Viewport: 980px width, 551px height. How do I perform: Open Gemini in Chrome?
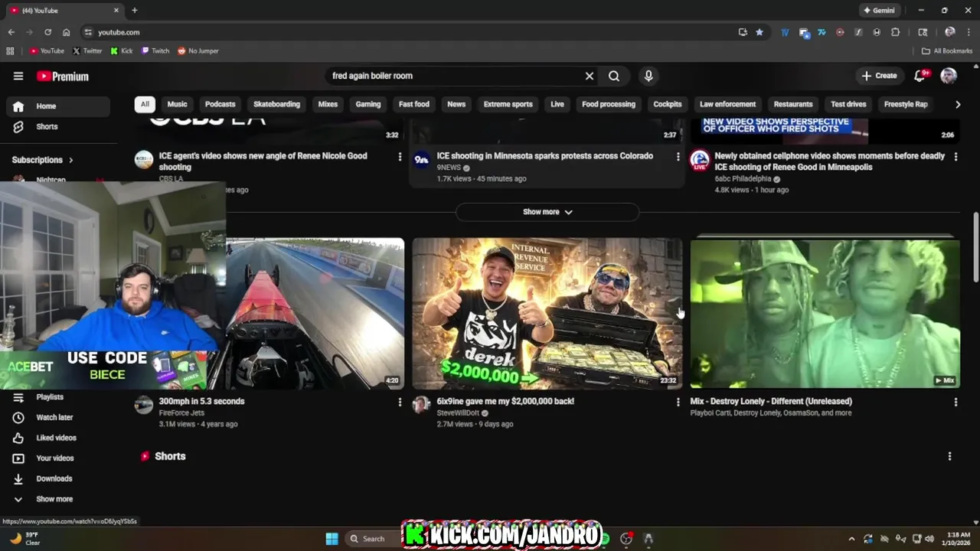pyautogui.click(x=879, y=11)
